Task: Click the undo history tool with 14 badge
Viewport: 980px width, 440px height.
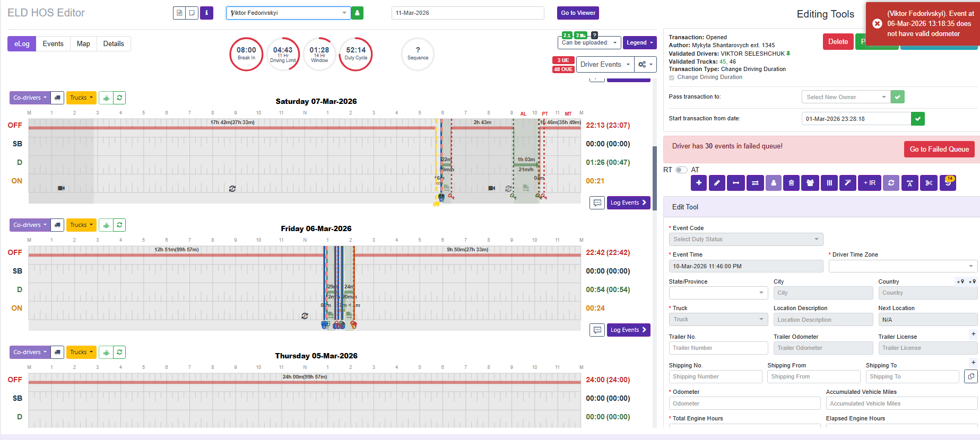Action: pyautogui.click(x=948, y=183)
